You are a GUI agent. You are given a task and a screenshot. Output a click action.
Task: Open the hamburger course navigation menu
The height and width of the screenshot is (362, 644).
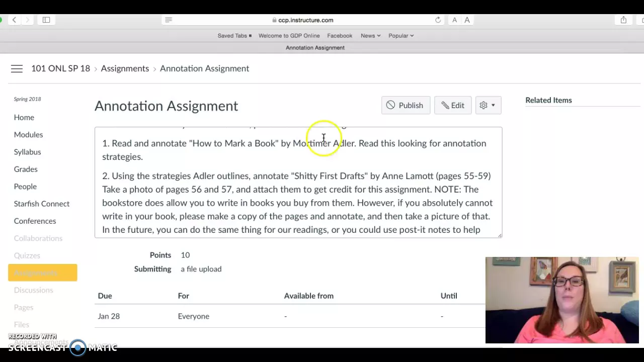(x=17, y=69)
